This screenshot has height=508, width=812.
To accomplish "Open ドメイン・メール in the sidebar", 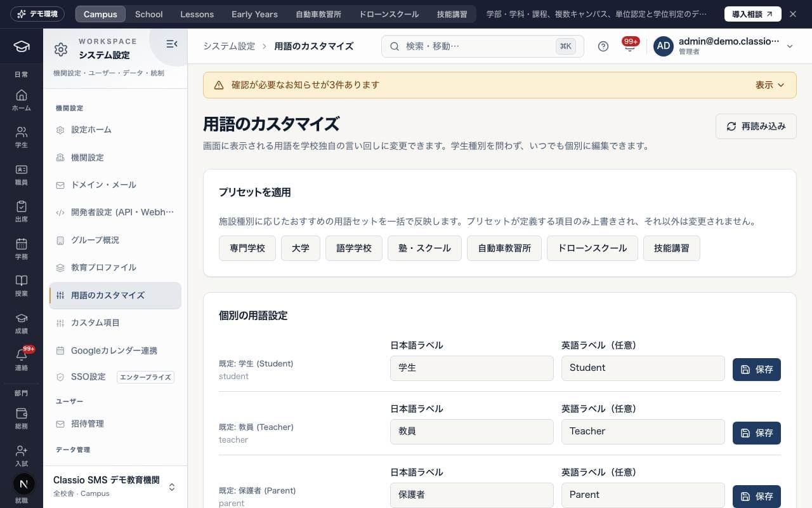I will [x=115, y=185].
